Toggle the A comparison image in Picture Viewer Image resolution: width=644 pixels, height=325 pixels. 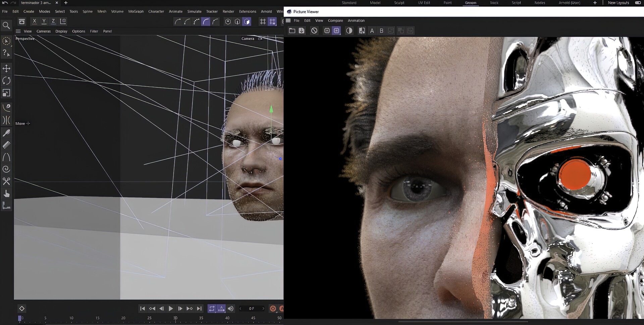[x=372, y=31]
